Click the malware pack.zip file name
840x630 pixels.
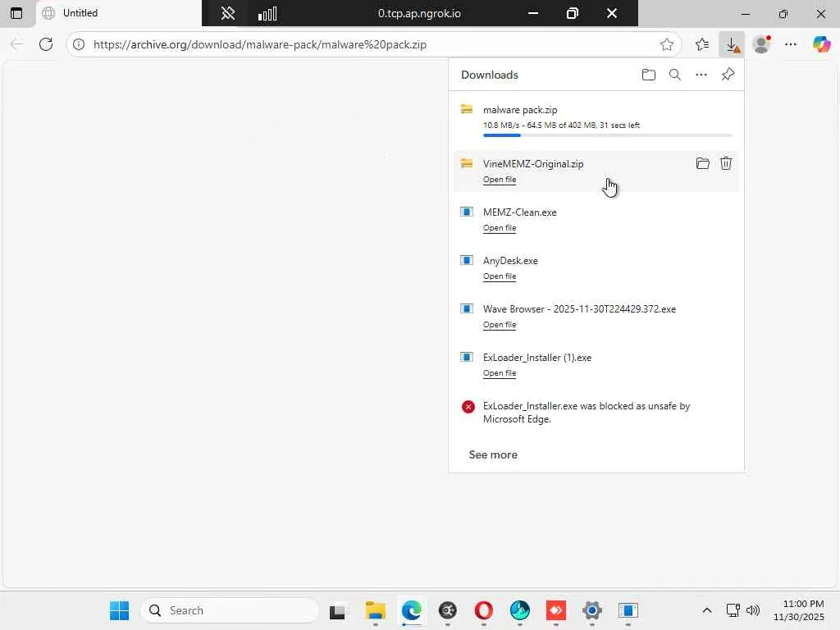click(520, 110)
